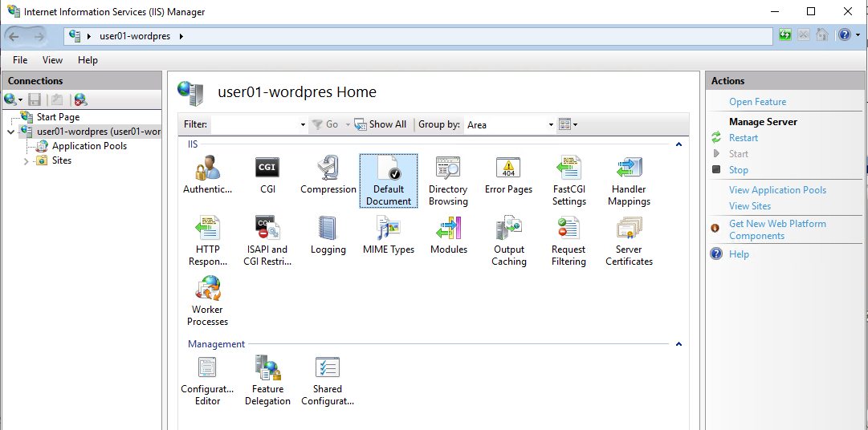Click the Up folder icon in Connections toolbar
The width and height of the screenshot is (868, 430).
57,100
